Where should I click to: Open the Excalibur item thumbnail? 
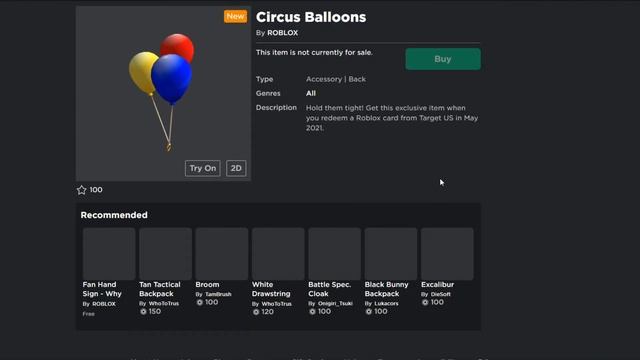click(x=447, y=254)
